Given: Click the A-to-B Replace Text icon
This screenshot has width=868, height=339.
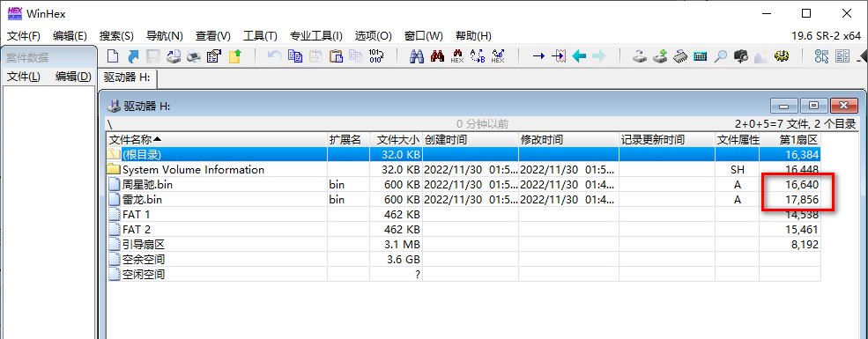Looking at the screenshot, I should tap(477, 55).
